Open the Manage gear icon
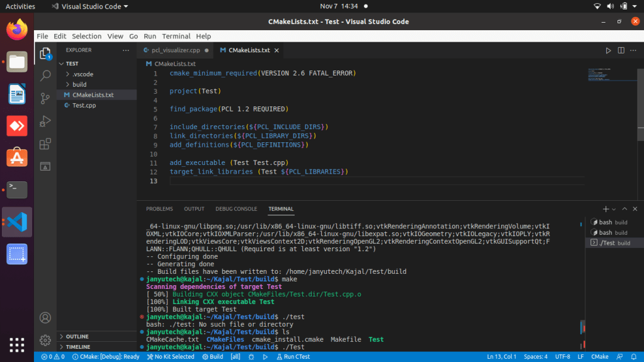Image resolution: width=644 pixels, height=362 pixels. coord(45,340)
